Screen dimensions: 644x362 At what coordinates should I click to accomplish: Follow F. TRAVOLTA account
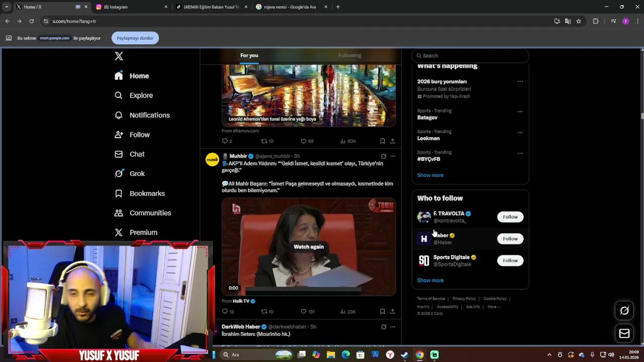510,217
